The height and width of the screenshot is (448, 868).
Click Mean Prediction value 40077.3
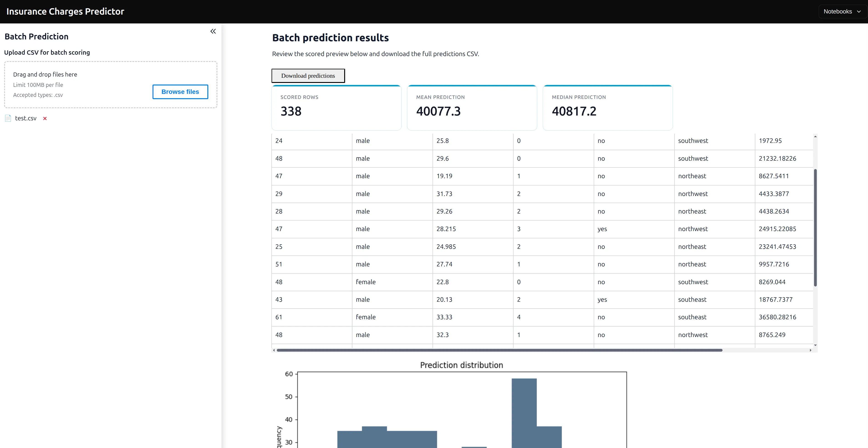438,111
